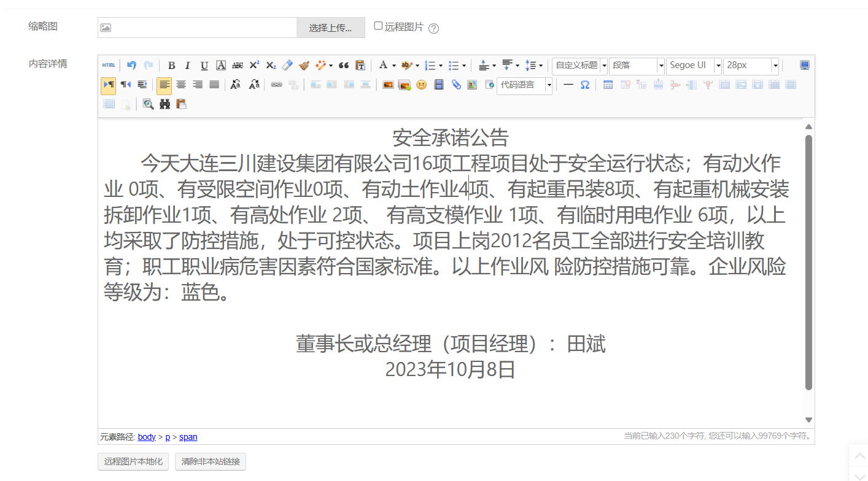868x481 pixels.
Task: Insert a table
Action: pos(608,85)
